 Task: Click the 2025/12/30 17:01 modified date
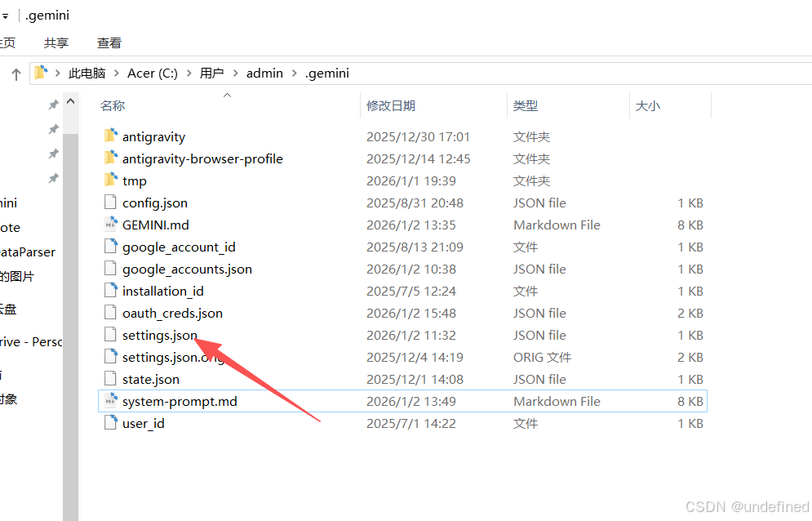pyautogui.click(x=418, y=136)
